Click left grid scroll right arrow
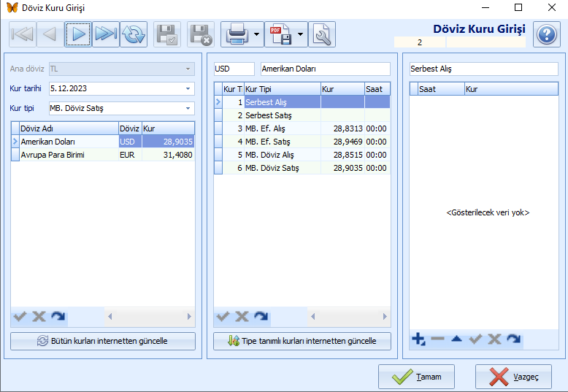The height and width of the screenshot is (392, 568). click(x=189, y=316)
